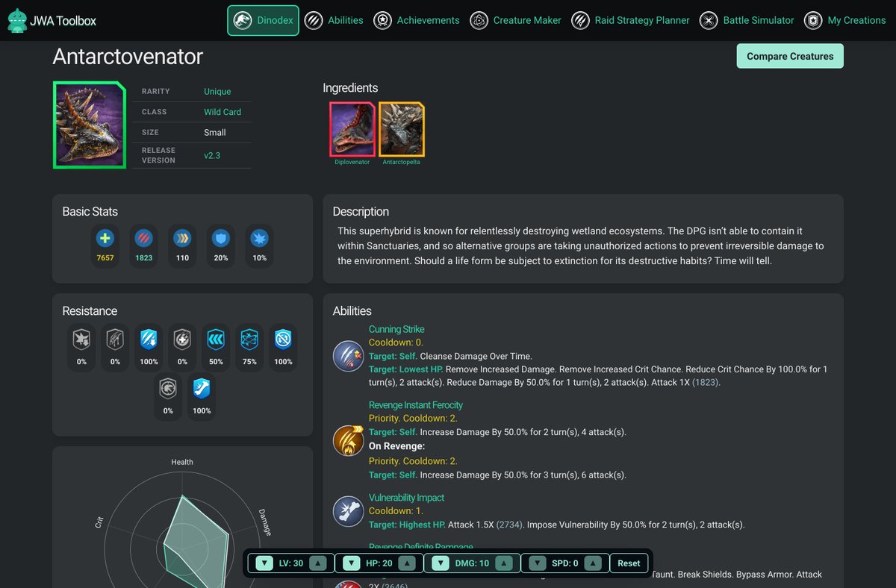Image resolution: width=896 pixels, height=588 pixels.
Task: Switch to the Dinodex section
Action: 263,21
